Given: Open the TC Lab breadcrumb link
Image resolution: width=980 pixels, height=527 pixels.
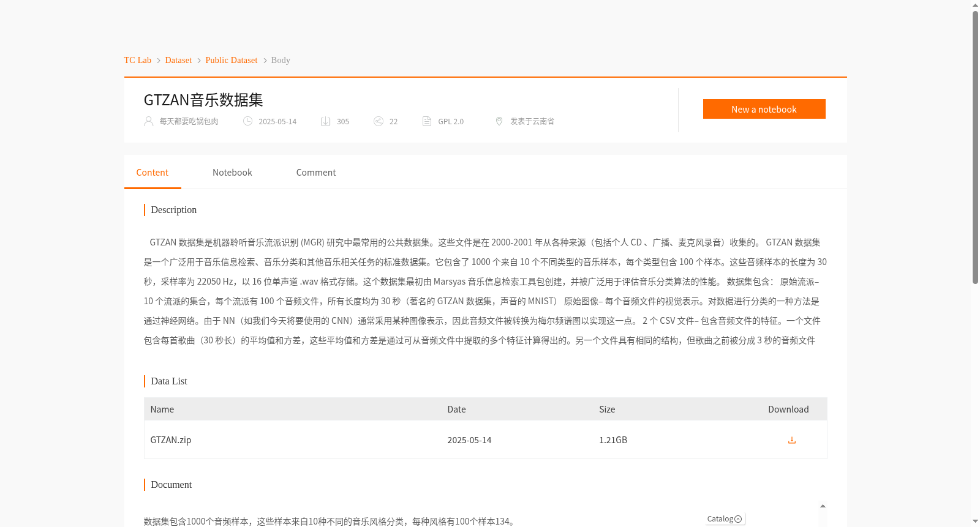Looking at the screenshot, I should click(138, 60).
